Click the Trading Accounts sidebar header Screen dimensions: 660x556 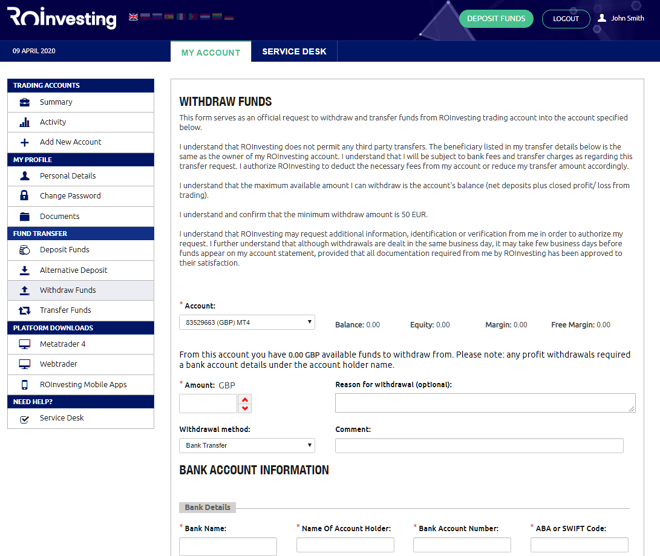pos(80,85)
